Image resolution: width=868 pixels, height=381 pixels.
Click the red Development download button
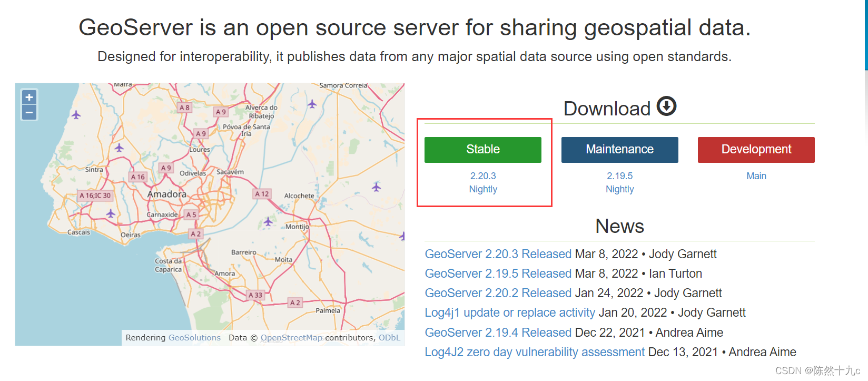point(756,150)
